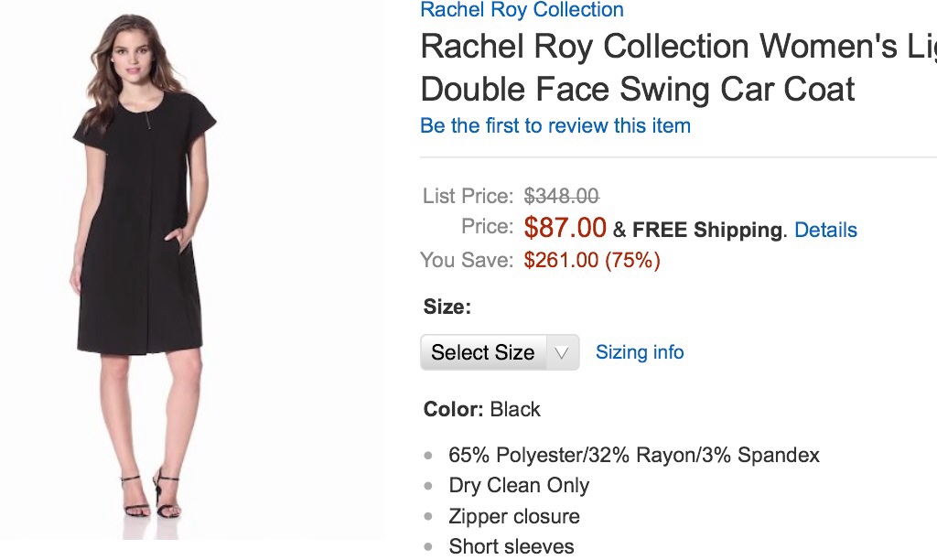
Task: Open the free shipping Details link
Action: (x=825, y=230)
